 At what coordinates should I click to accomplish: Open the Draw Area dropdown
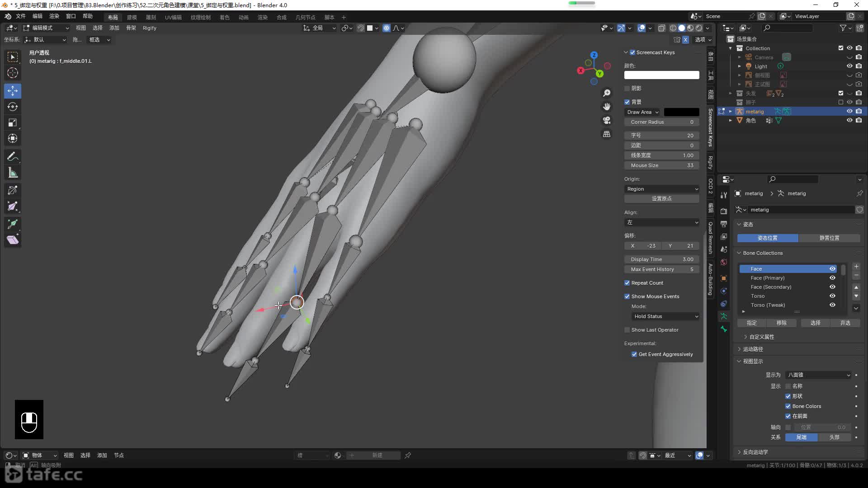[x=643, y=112]
